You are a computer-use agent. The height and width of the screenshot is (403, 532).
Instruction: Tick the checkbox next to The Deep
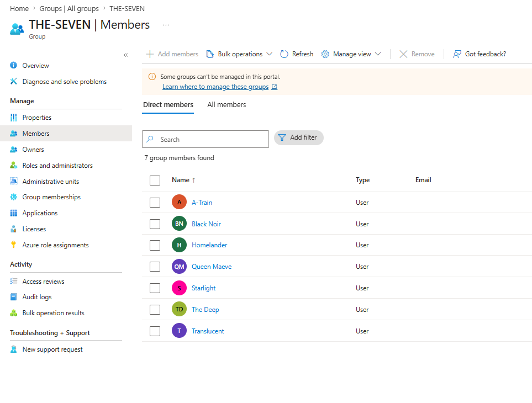click(x=155, y=310)
